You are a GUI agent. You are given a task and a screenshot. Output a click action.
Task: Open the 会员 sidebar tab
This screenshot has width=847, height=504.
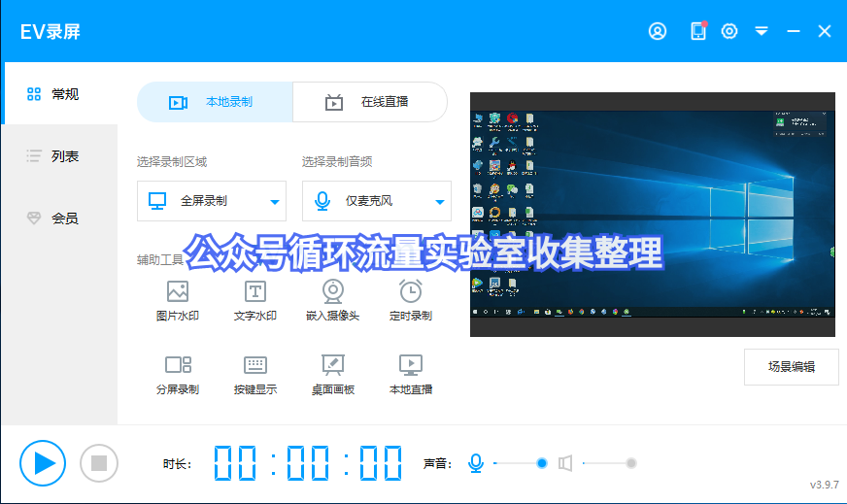point(59,218)
